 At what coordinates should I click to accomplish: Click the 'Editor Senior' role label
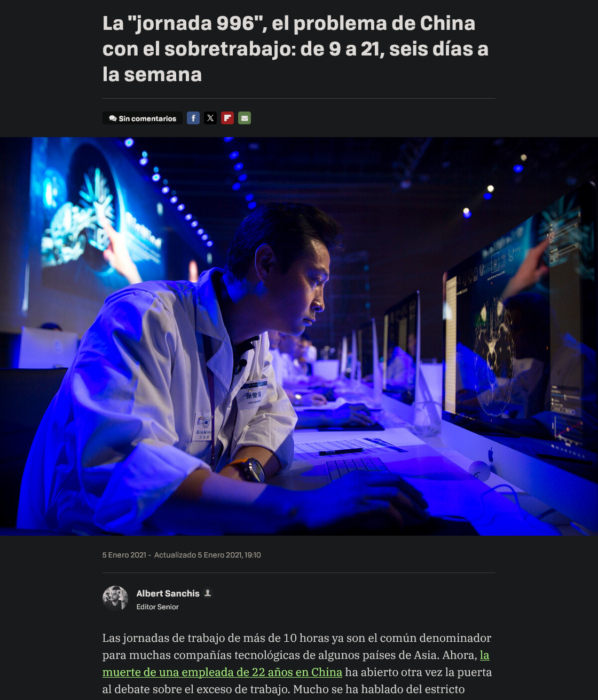pos(158,607)
